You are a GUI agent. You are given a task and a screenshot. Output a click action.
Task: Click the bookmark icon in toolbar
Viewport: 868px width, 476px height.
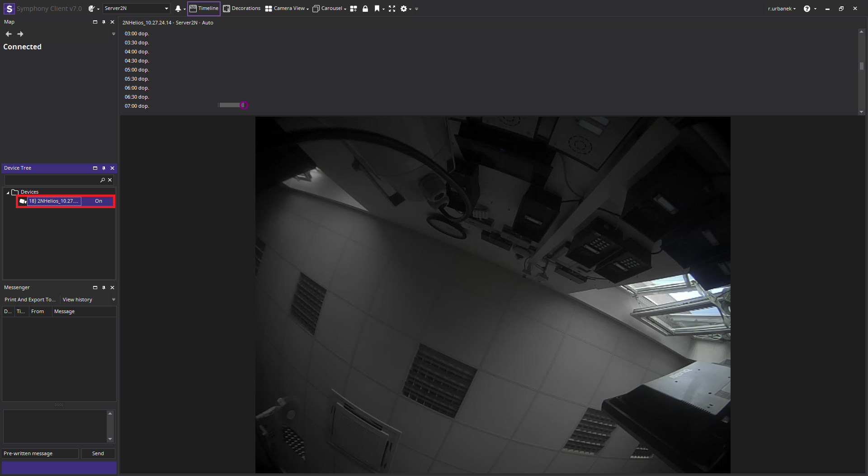tap(377, 9)
